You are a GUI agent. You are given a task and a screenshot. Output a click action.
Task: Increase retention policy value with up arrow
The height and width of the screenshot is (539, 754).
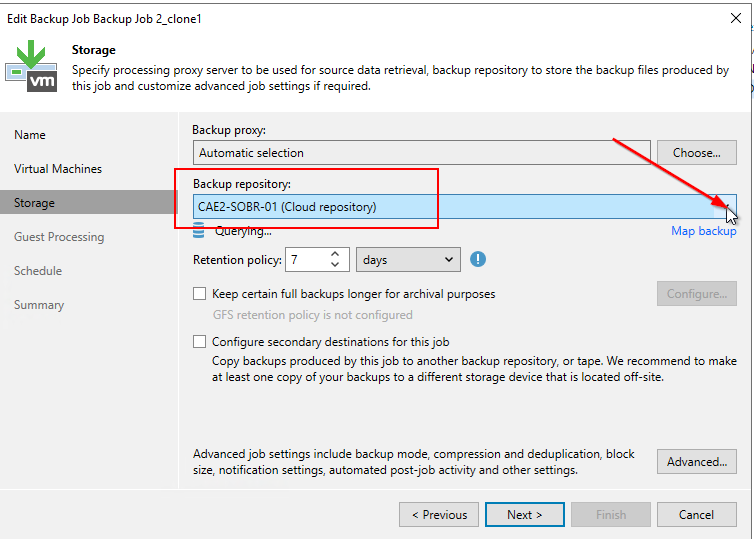pyautogui.click(x=335, y=254)
